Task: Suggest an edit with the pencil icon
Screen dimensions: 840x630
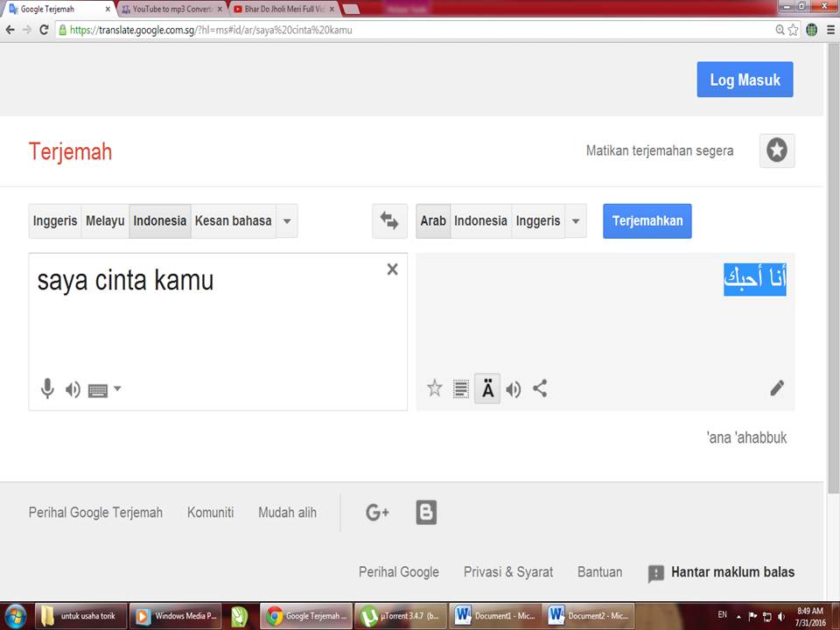Action: tap(777, 388)
